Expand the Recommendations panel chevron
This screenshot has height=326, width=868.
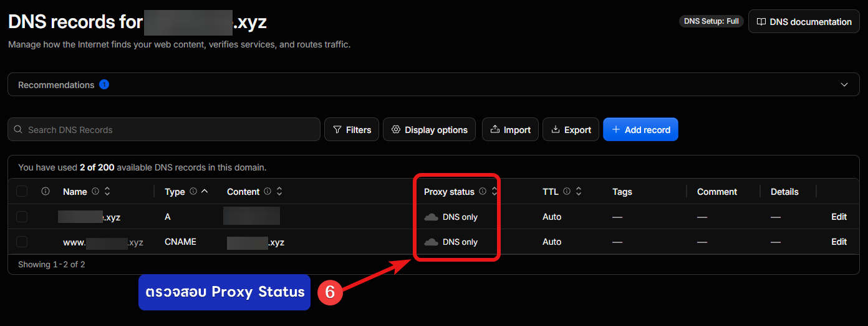pyautogui.click(x=844, y=84)
